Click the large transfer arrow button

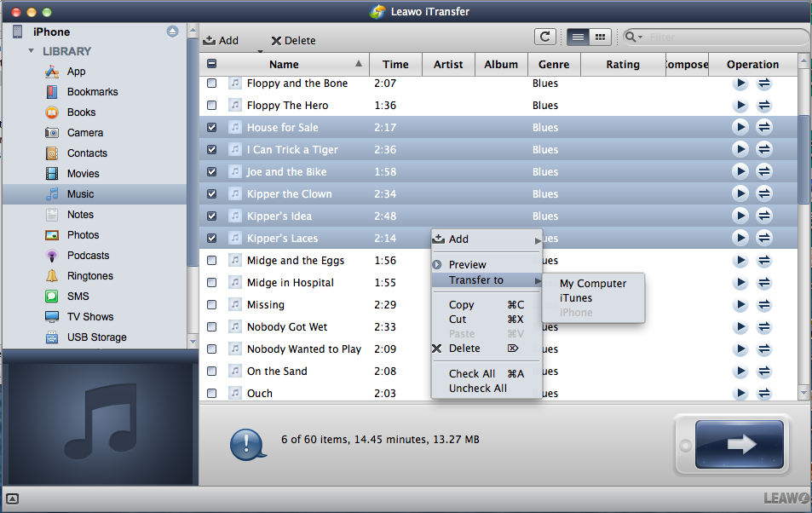[x=739, y=443]
